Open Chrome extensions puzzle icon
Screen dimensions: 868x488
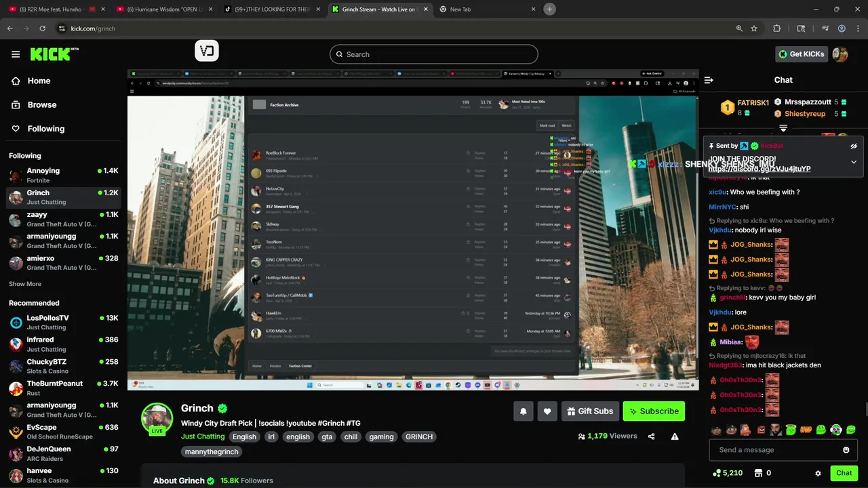777,28
